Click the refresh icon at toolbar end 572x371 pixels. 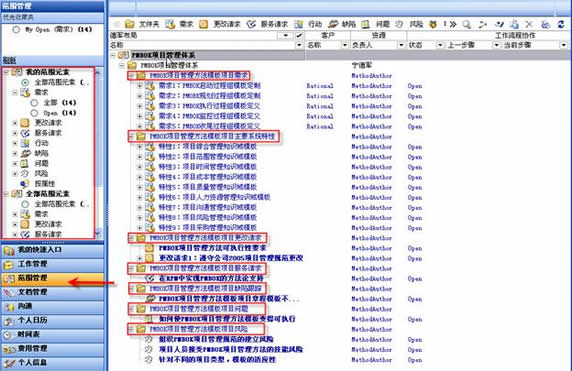[x=561, y=24]
